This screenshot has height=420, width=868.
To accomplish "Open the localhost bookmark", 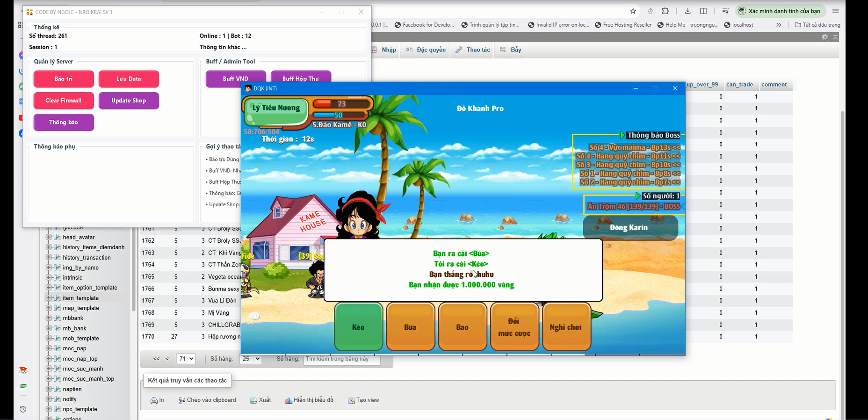I will click(x=739, y=25).
